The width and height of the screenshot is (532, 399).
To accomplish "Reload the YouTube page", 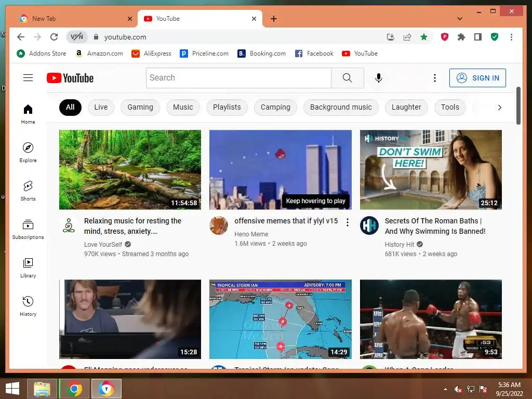I will pyautogui.click(x=54, y=37).
